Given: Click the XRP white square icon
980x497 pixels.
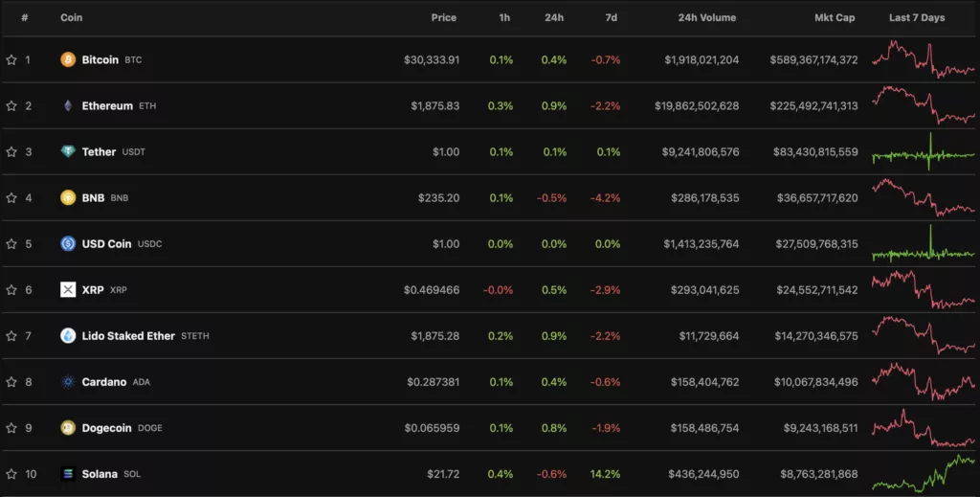Looking at the screenshot, I should 68,289.
